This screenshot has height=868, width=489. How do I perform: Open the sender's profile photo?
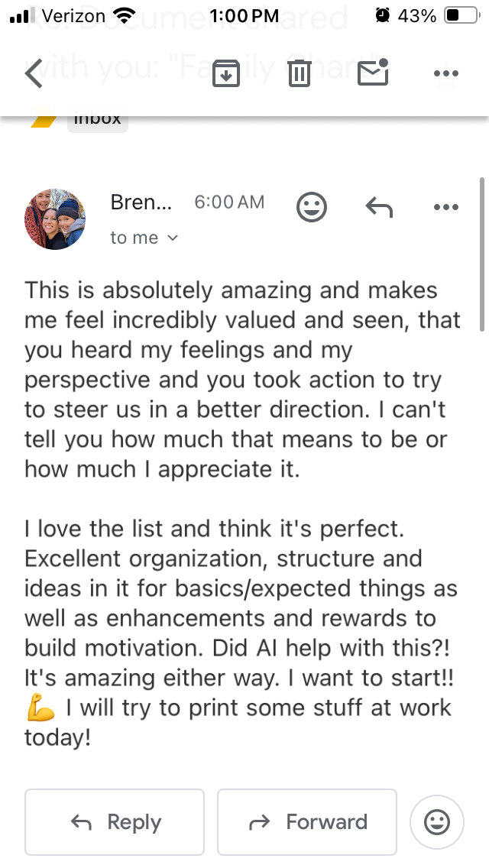click(x=55, y=219)
